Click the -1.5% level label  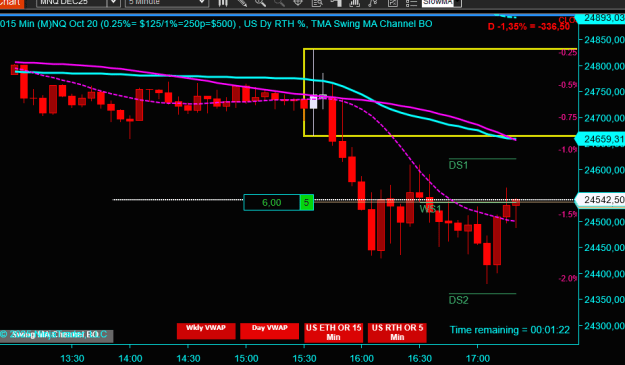click(x=568, y=214)
